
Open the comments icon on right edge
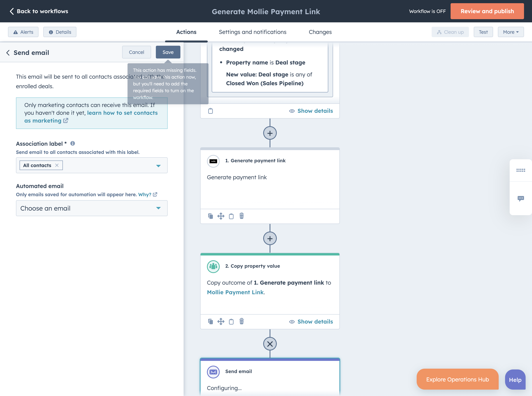point(520,198)
